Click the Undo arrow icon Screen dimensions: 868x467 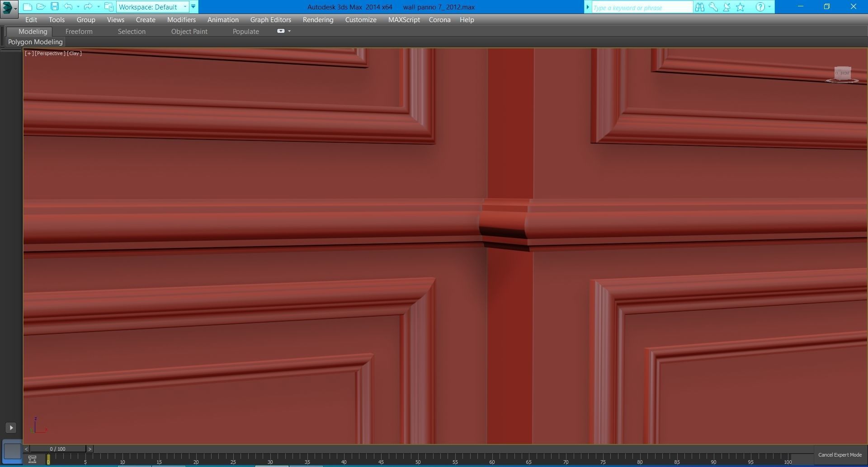tap(68, 7)
